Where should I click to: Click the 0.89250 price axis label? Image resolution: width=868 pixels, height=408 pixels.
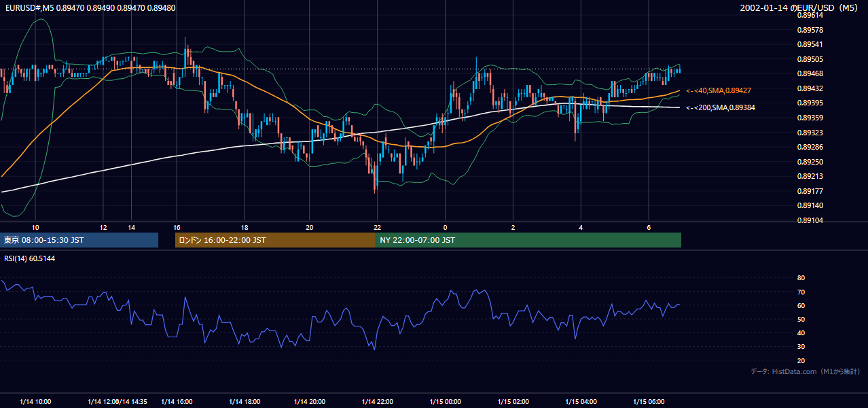[810, 162]
